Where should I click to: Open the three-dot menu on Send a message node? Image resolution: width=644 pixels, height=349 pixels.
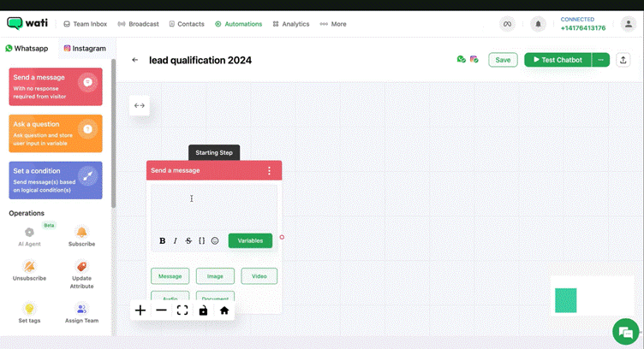(269, 171)
